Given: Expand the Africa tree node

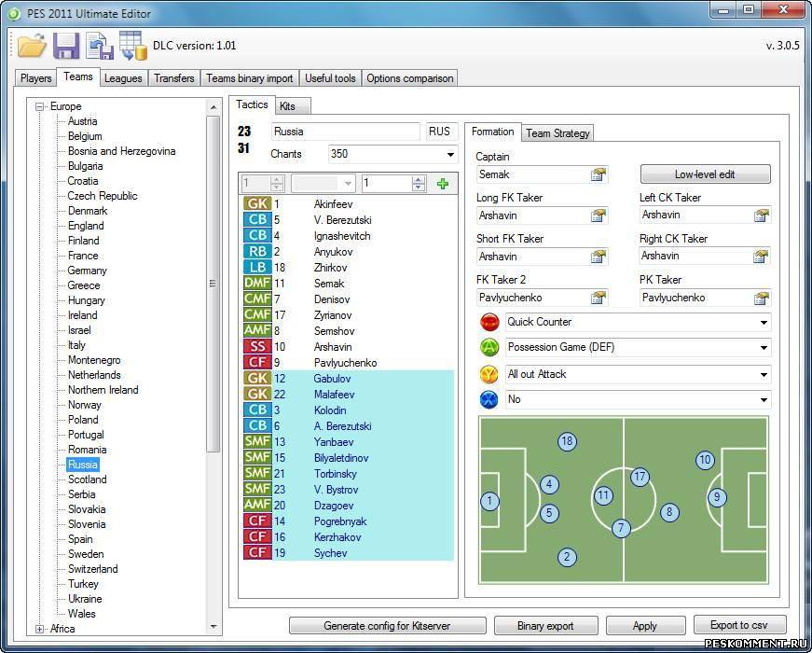Looking at the screenshot, I should pos(39,629).
